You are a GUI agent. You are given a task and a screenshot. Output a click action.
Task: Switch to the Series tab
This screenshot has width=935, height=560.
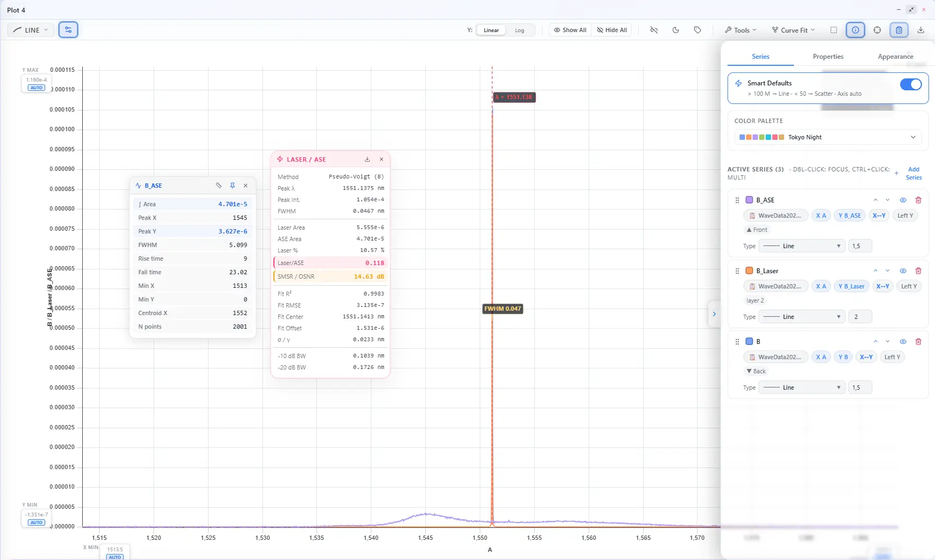[x=760, y=57]
